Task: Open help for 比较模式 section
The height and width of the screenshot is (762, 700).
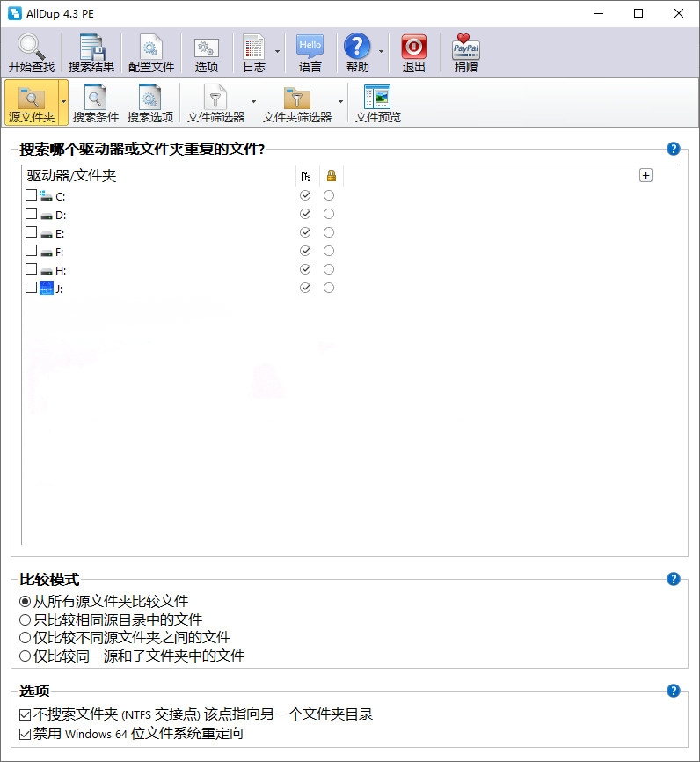Action: point(674,579)
